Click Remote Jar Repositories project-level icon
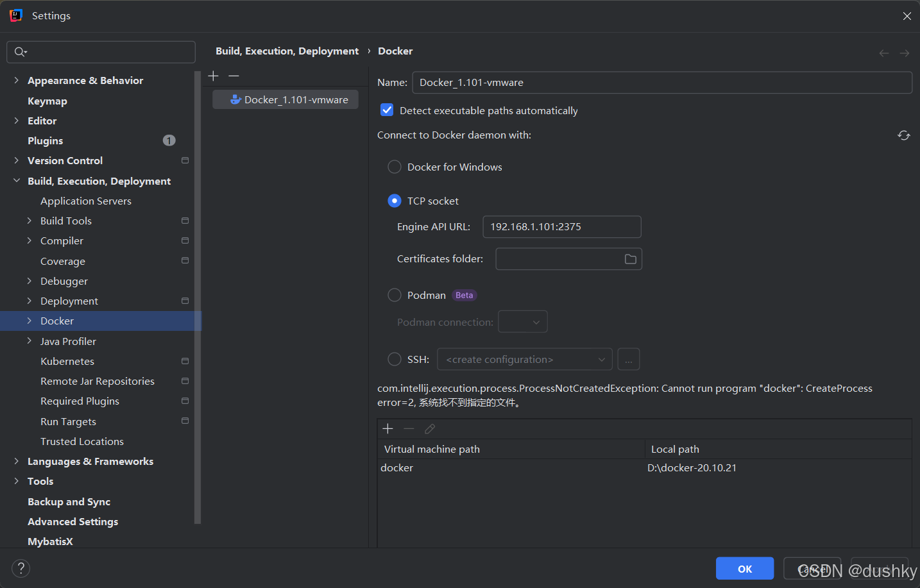The image size is (920, 588). point(185,381)
